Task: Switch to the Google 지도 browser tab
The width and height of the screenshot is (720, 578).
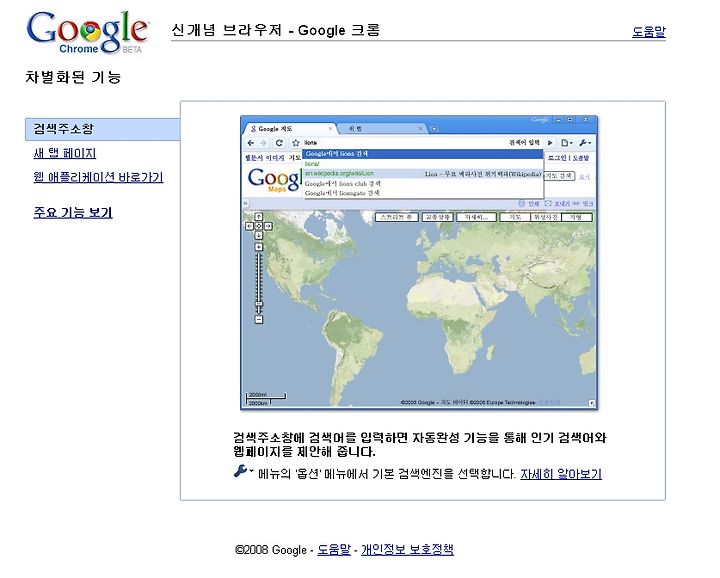Action: click(x=289, y=129)
